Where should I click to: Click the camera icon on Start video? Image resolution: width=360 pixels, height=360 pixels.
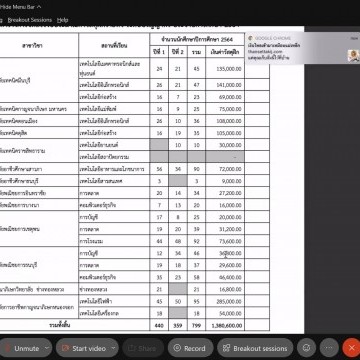point(64,348)
